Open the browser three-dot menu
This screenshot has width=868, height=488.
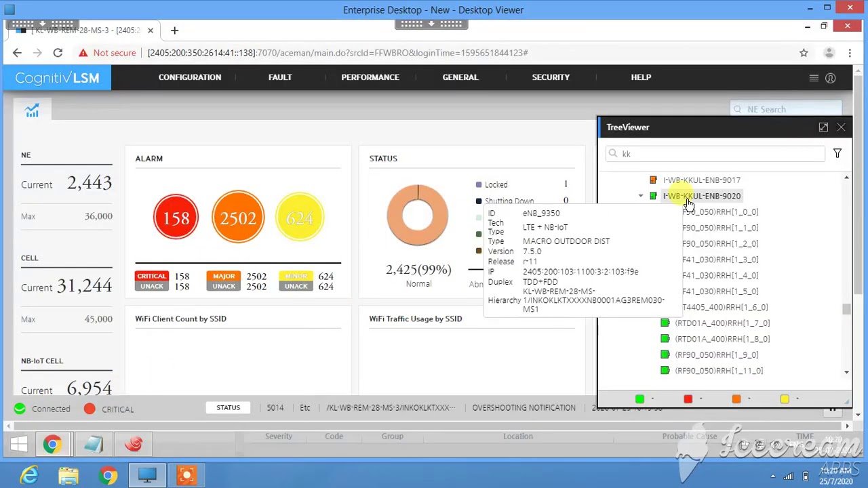coord(850,53)
